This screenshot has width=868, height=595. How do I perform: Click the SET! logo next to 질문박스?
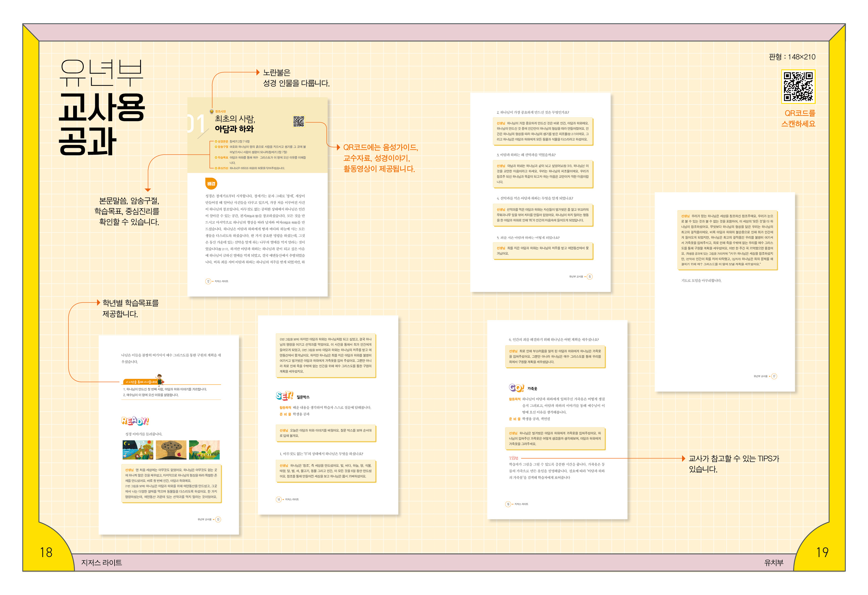284,396
